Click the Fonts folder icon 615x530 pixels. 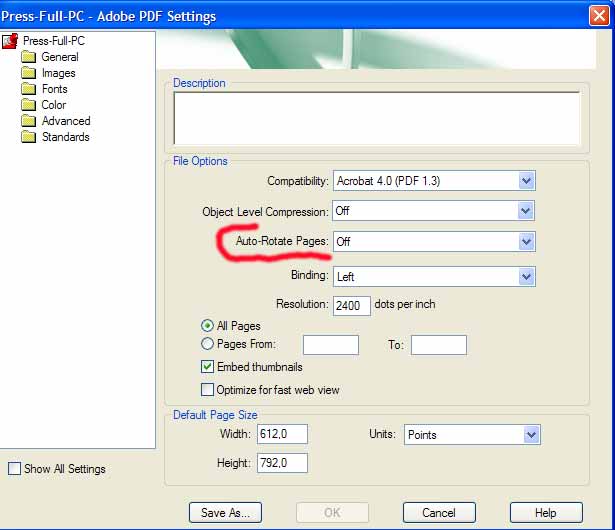[29, 89]
